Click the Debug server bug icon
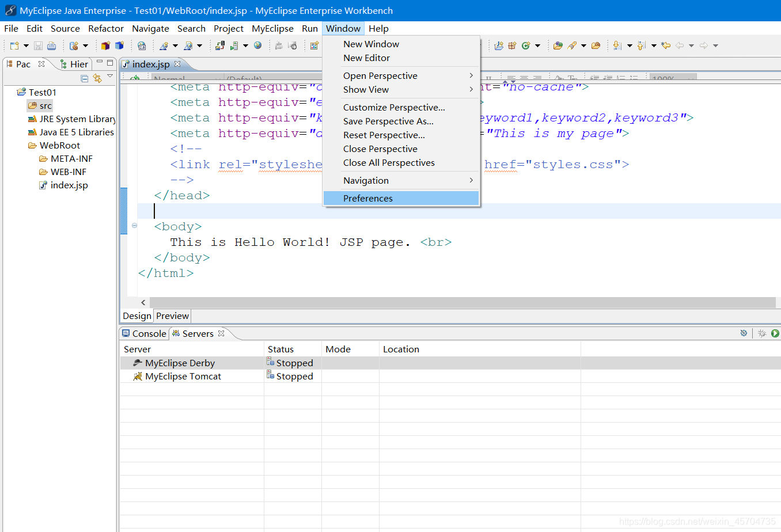Screen dimensions: 781x532 pos(762,333)
